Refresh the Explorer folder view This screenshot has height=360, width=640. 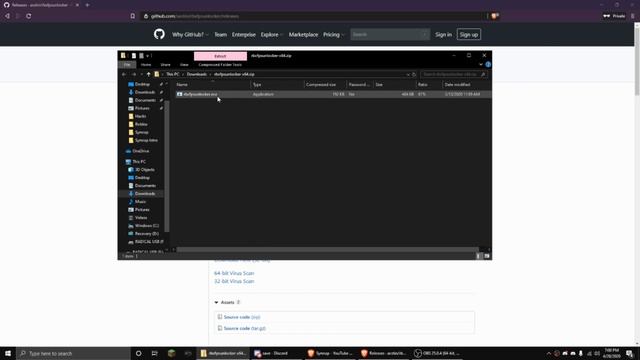coord(414,74)
